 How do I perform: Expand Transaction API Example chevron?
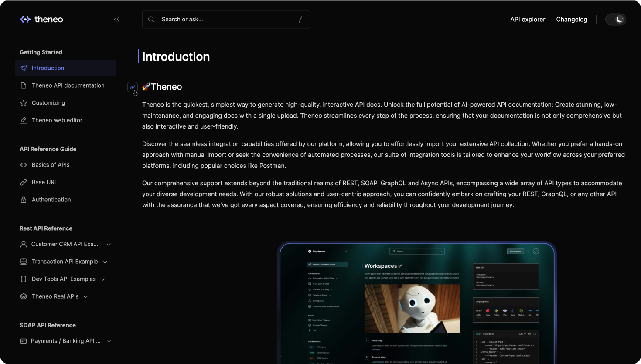tap(105, 262)
